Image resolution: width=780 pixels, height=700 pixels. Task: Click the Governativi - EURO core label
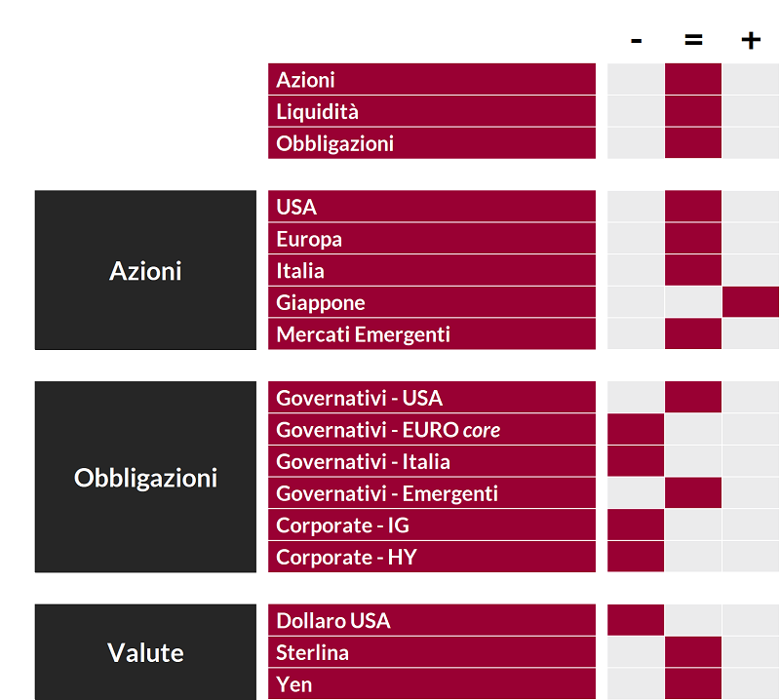pos(431,430)
